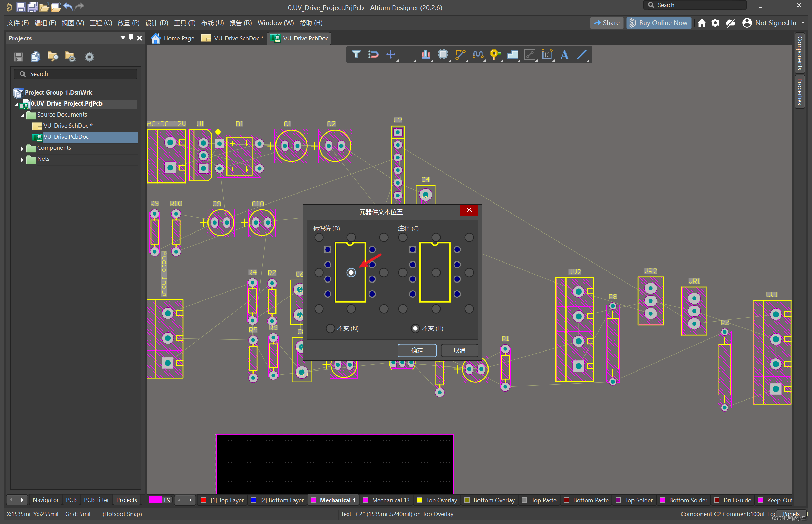Click the selection filter funnel icon
Image resolution: width=812 pixels, height=524 pixels.
(356, 55)
